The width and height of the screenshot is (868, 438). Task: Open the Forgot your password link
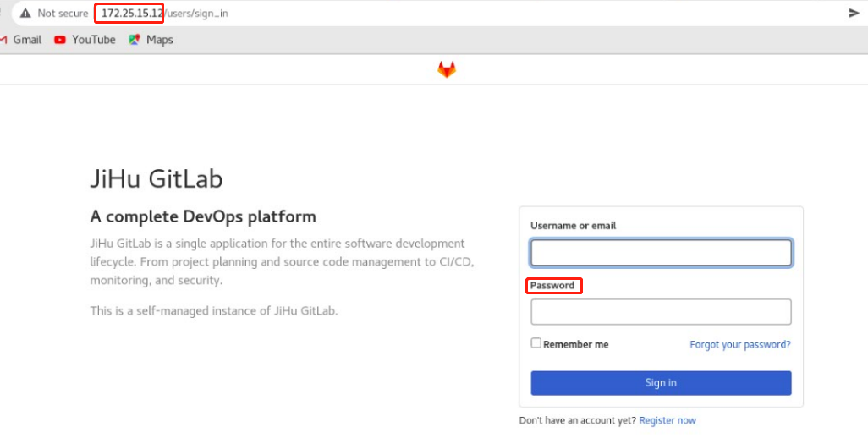pyautogui.click(x=740, y=344)
